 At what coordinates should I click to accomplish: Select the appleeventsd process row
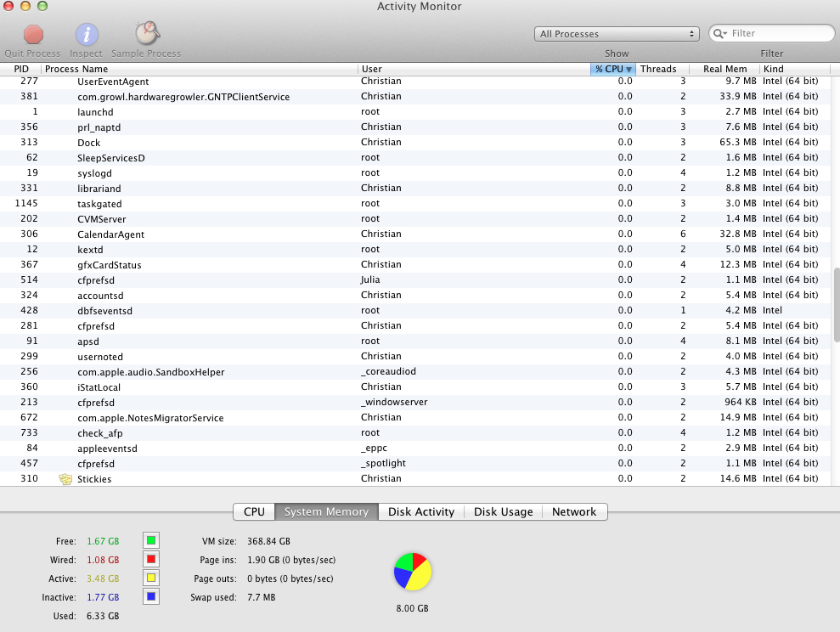pyautogui.click(x=415, y=448)
